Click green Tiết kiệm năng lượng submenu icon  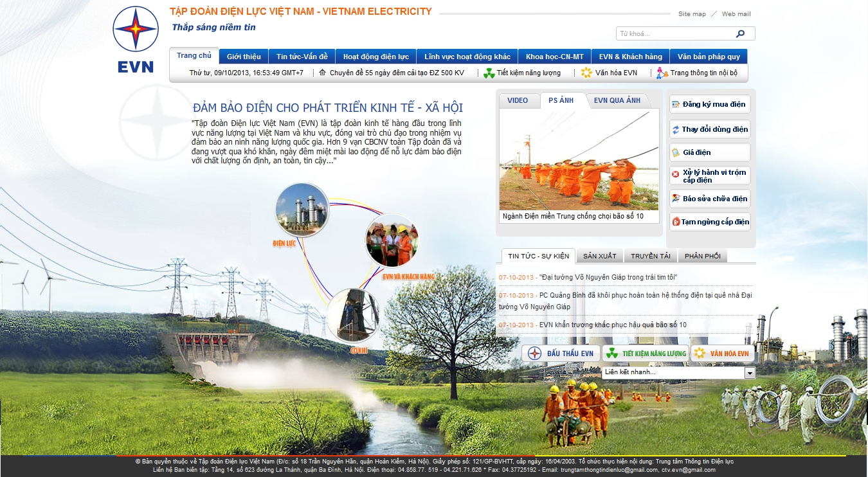pyautogui.click(x=489, y=73)
